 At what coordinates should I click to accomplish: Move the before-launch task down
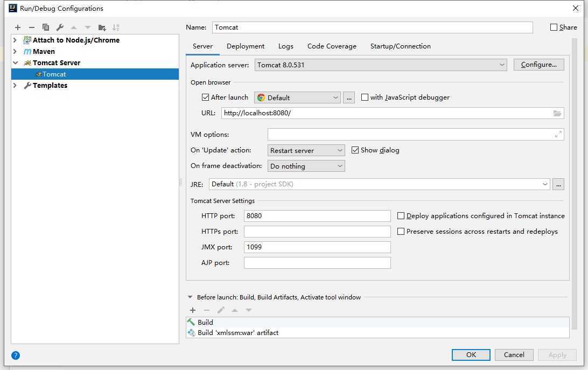pyautogui.click(x=249, y=310)
